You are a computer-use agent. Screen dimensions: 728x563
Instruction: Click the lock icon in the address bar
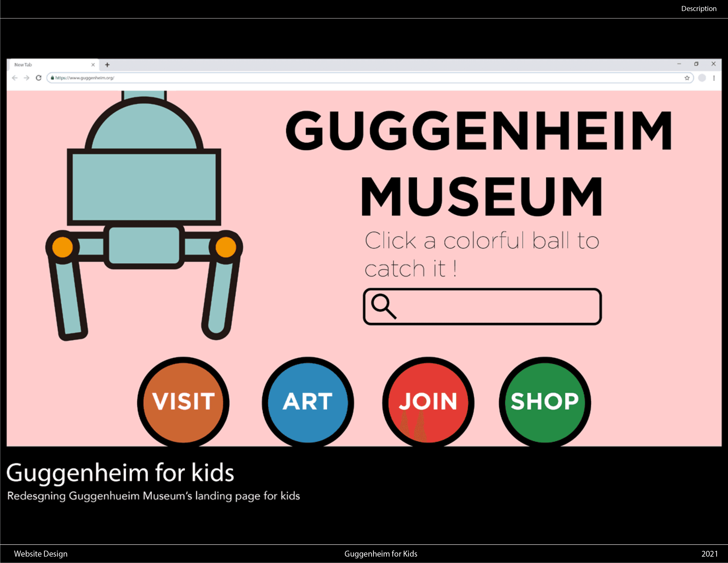coord(52,78)
